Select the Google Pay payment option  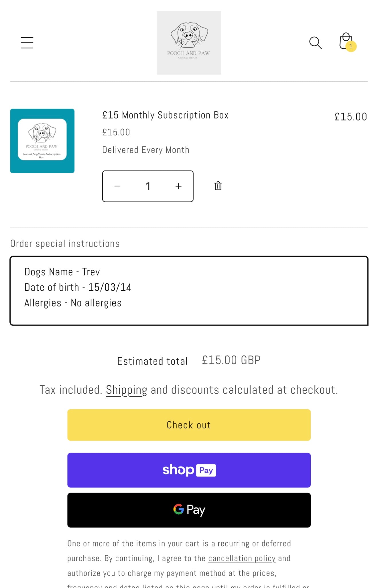[x=189, y=510]
